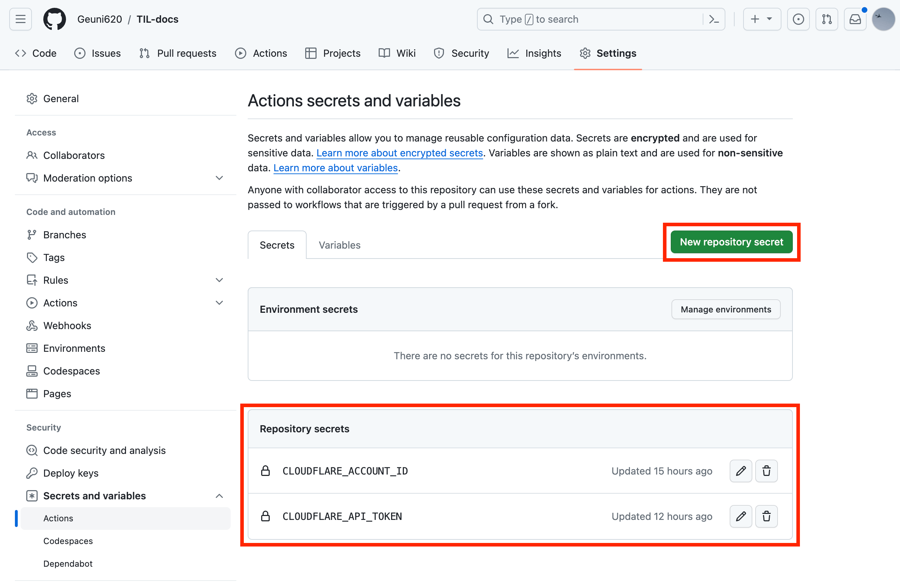Open the Insights repository tab
Screen dimensions: 900x588
pyautogui.click(x=534, y=53)
